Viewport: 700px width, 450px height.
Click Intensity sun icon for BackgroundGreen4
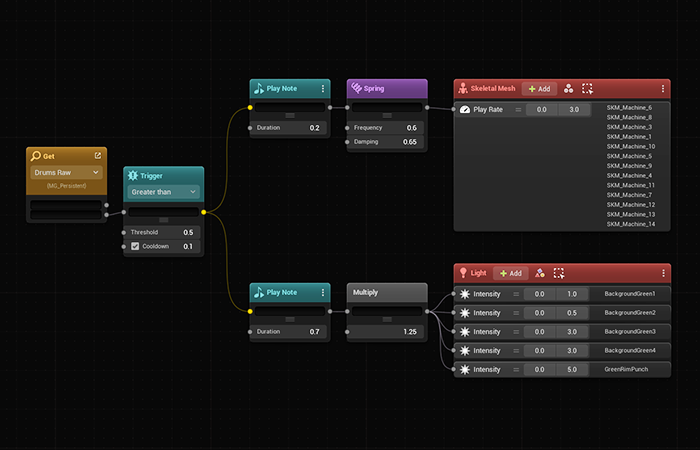465,351
